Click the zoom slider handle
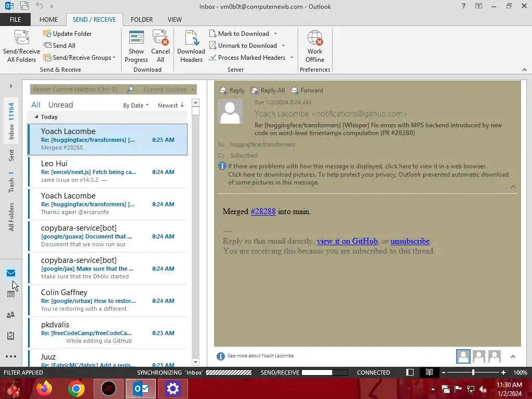Viewport: 532px width, 399px height. 473,373
